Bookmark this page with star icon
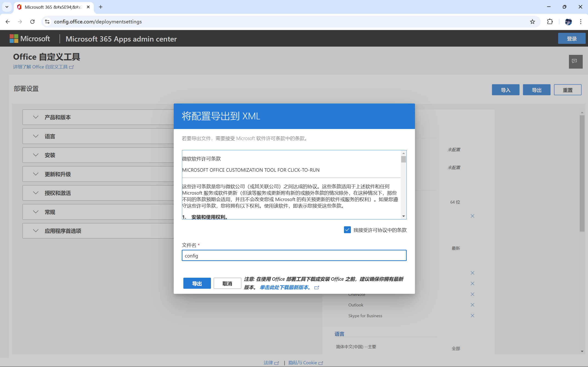The image size is (588, 367). pos(532,22)
